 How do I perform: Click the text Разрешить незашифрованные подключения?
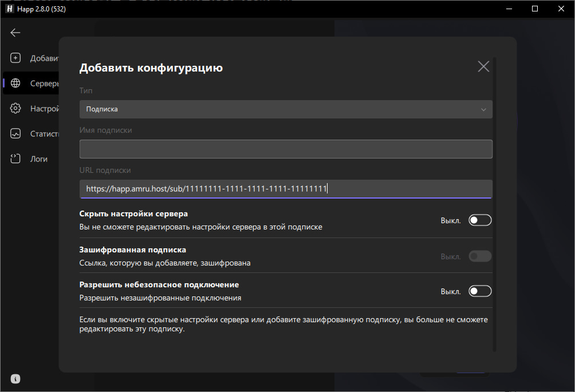click(x=160, y=298)
